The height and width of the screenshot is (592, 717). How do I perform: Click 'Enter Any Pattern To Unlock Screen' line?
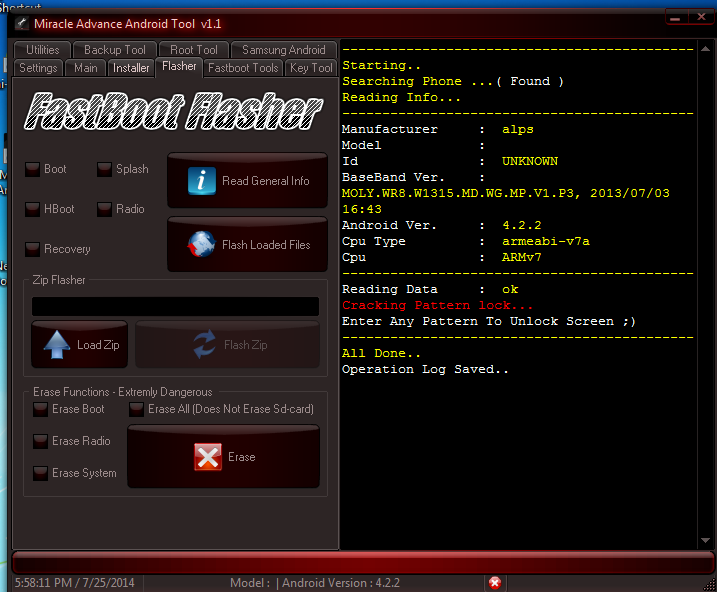coord(489,321)
